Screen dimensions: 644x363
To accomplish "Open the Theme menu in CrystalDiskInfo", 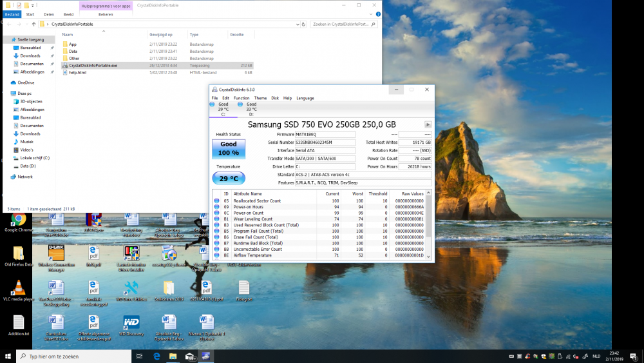I will pyautogui.click(x=260, y=98).
